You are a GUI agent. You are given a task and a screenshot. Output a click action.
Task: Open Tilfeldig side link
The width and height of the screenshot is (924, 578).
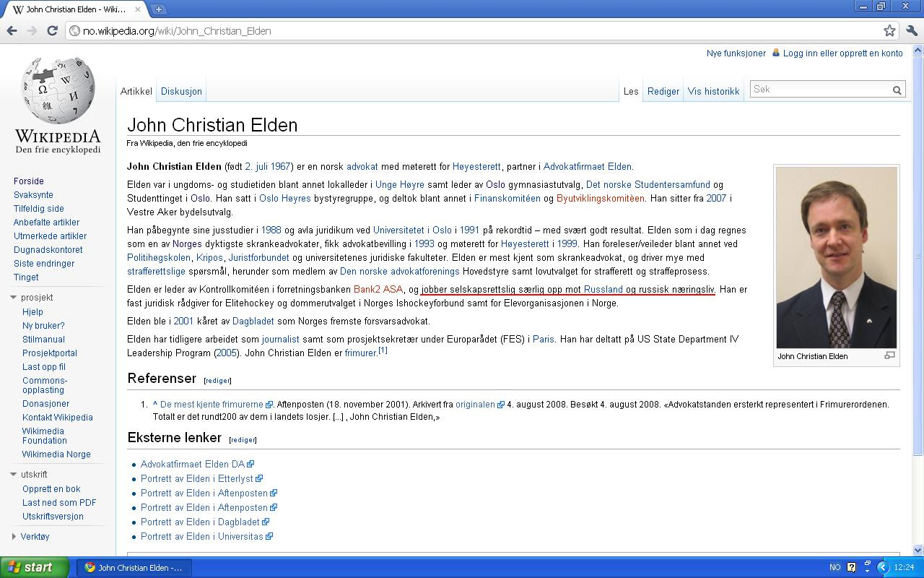tap(39, 209)
